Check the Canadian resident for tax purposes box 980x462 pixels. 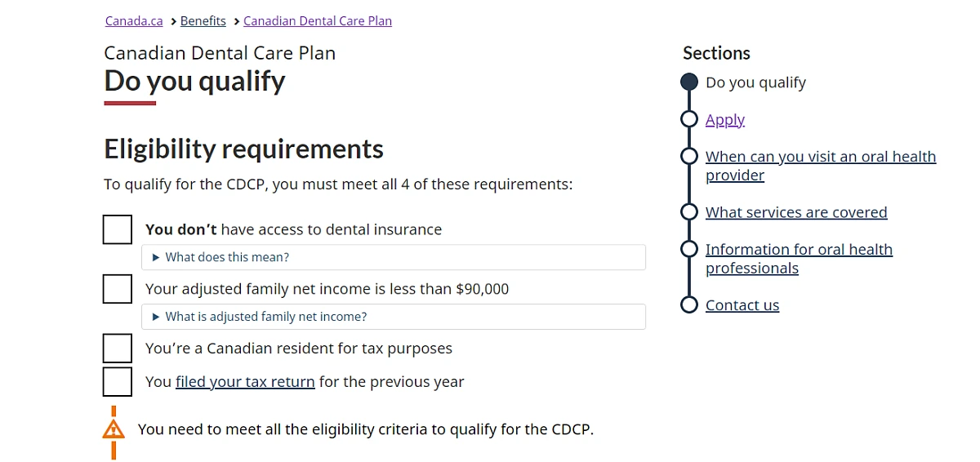click(x=118, y=349)
